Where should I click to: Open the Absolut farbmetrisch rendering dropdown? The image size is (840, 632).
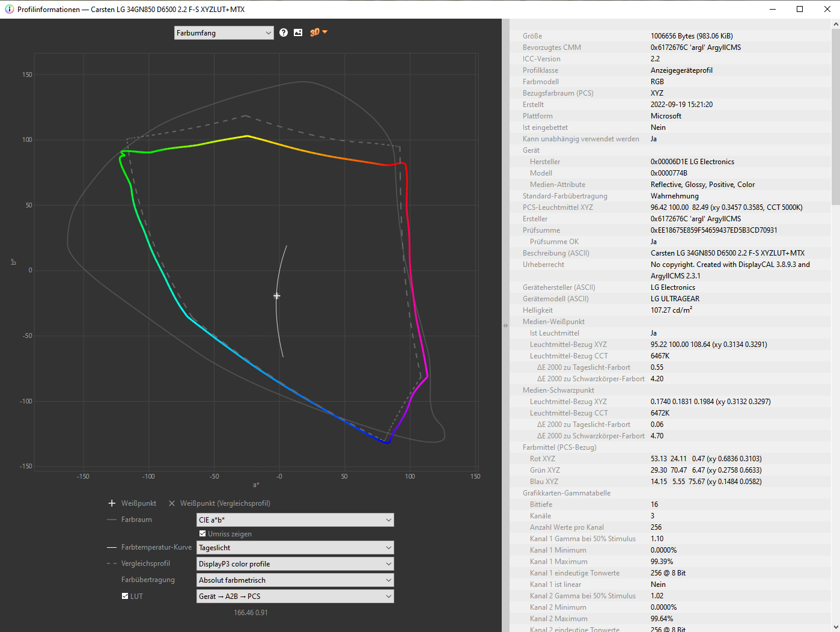click(295, 580)
